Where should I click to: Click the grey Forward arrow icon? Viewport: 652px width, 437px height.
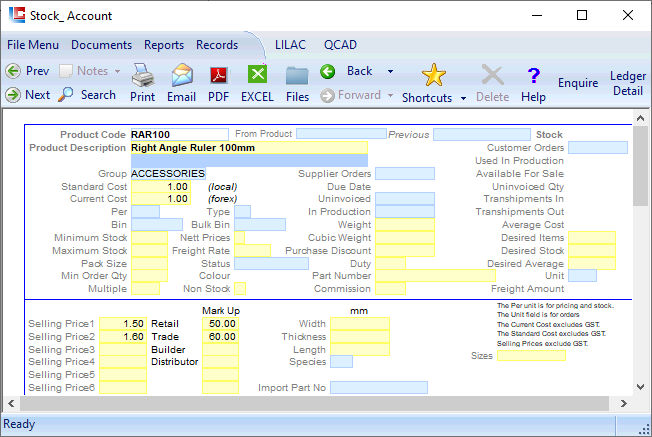pyautogui.click(x=328, y=96)
